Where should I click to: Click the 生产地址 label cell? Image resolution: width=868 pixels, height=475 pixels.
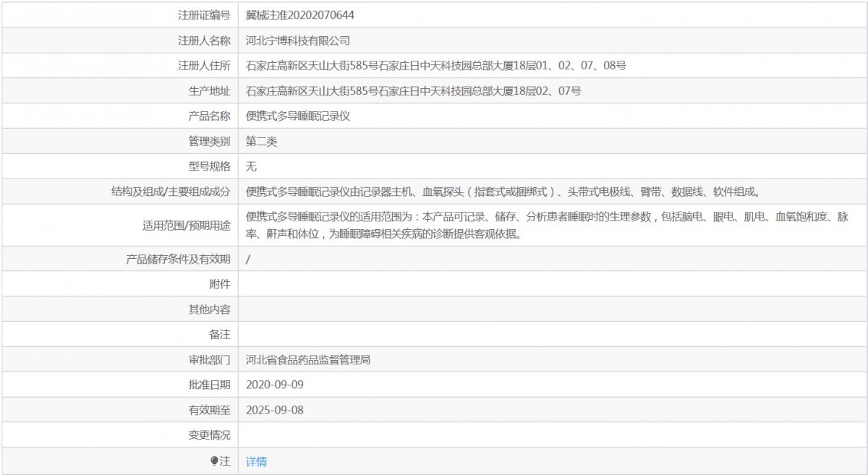(119, 91)
